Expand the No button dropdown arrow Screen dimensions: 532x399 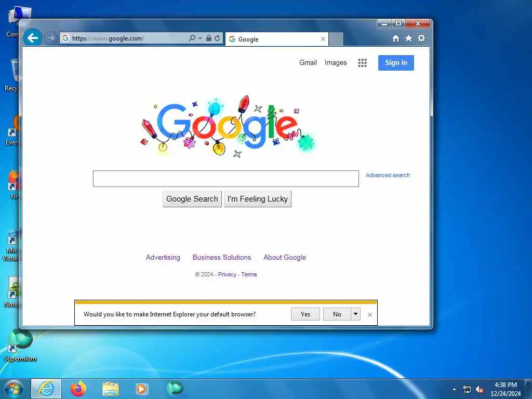[x=355, y=314]
